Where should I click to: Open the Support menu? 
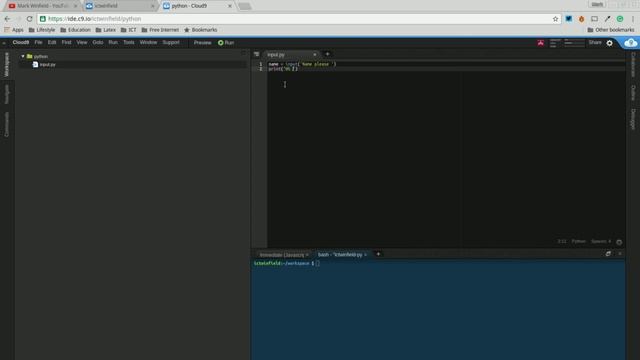click(x=171, y=42)
